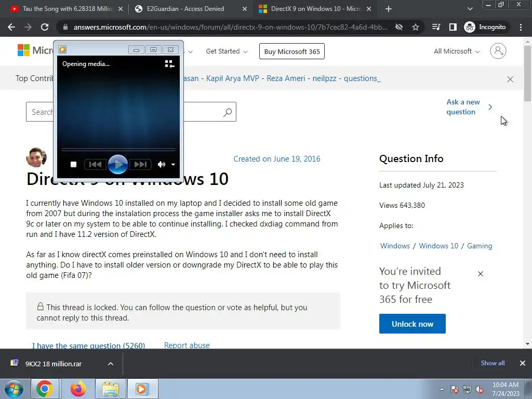Mute the media player volume

tap(162, 165)
